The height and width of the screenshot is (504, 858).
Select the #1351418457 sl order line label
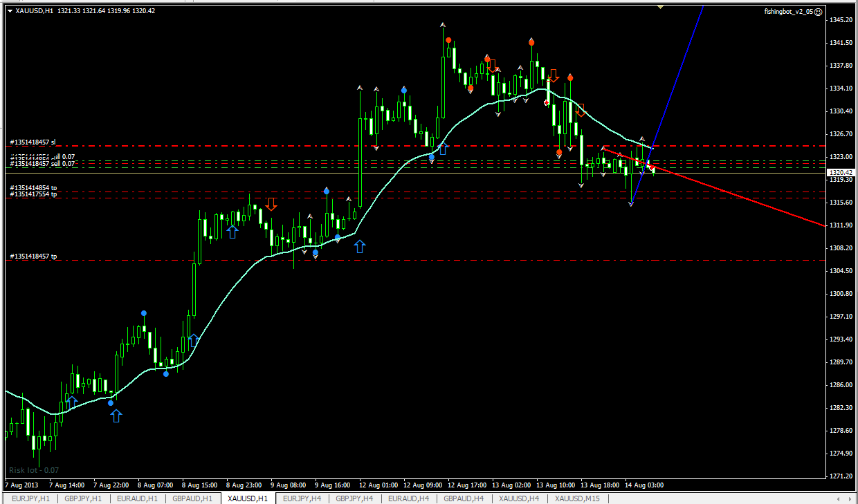(x=32, y=142)
